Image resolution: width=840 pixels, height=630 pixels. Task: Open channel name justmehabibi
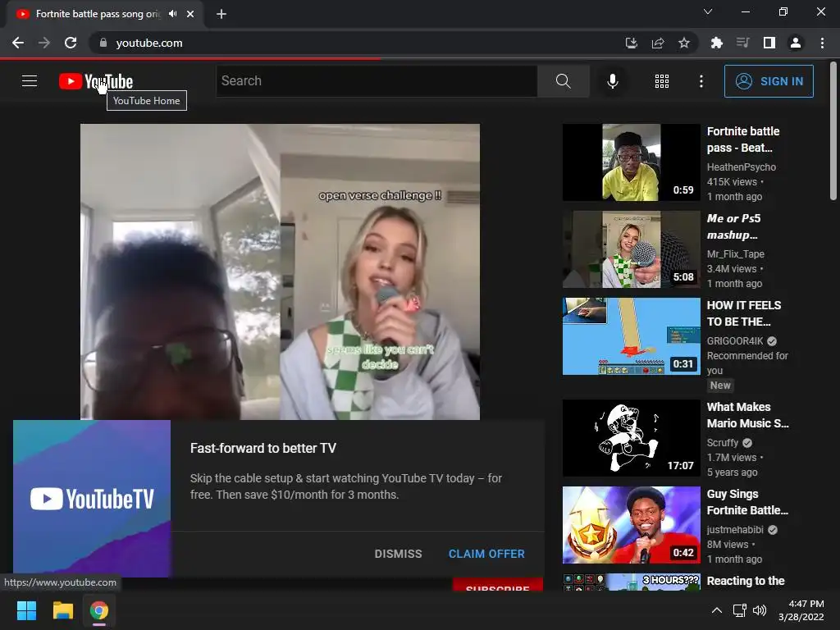(735, 530)
